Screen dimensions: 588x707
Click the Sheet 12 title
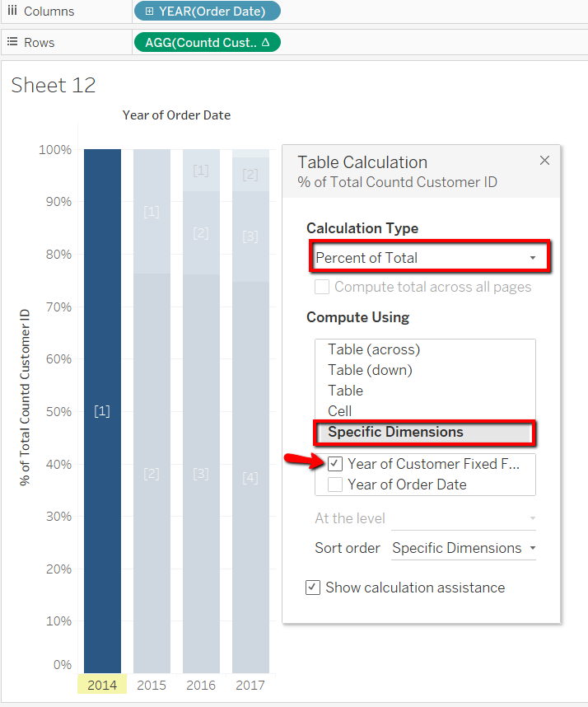(54, 86)
